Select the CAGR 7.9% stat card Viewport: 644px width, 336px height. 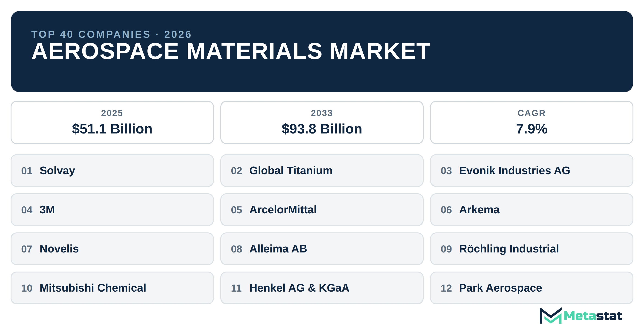coord(532,122)
